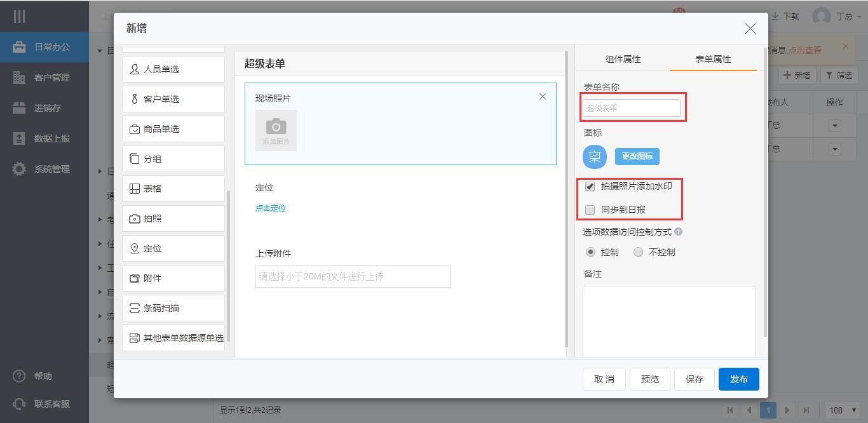This screenshot has width=868, height=423.
Task: Add the 表格 component from the list
Action: [x=173, y=189]
